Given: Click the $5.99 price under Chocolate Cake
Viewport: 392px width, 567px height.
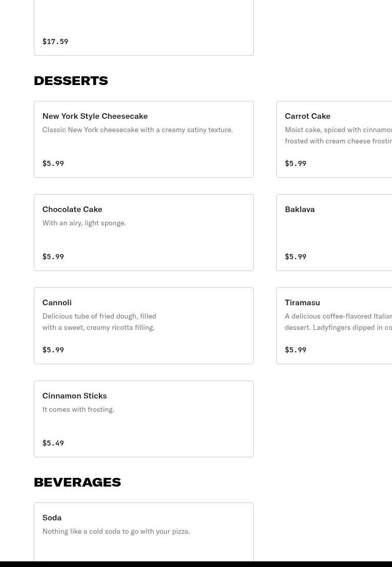Looking at the screenshot, I should tap(53, 257).
